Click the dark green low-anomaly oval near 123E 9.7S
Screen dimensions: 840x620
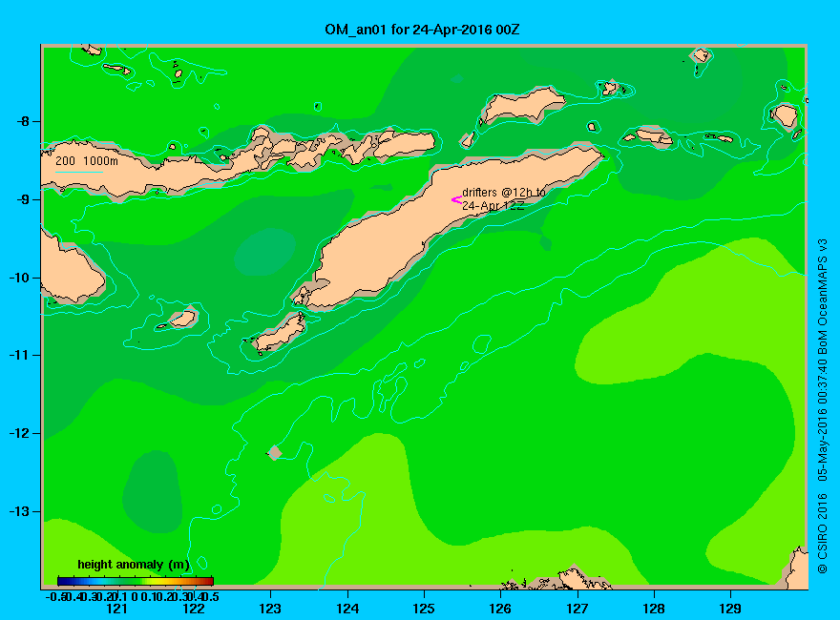point(264,252)
